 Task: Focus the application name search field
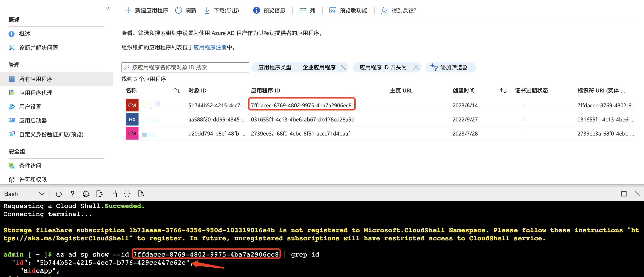185,68
